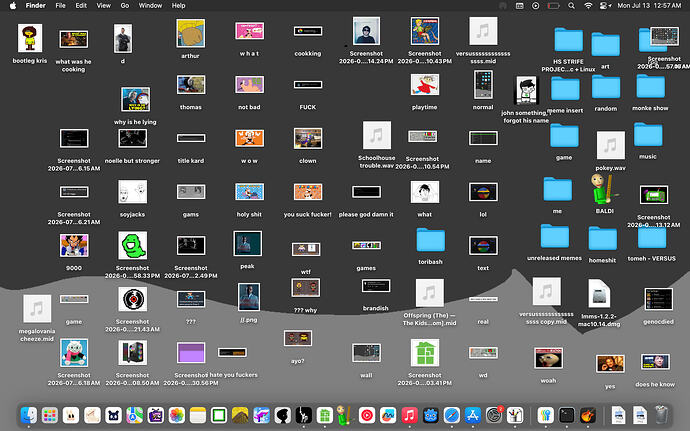Open Wi-Fi status in menu bar

[588, 6]
